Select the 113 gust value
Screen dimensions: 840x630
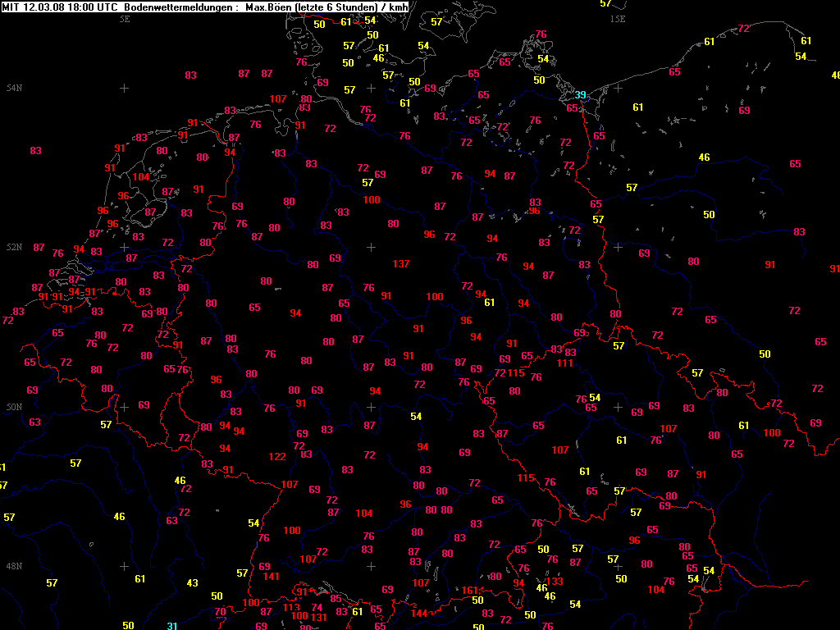coord(292,608)
